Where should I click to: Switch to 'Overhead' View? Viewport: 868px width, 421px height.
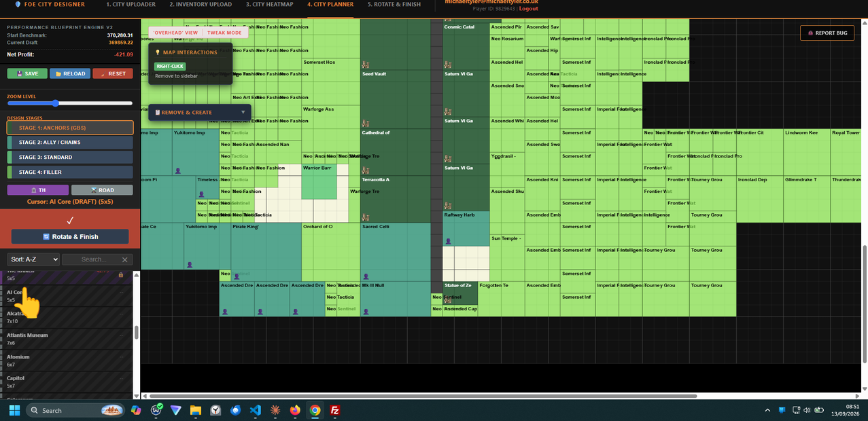[x=175, y=33]
